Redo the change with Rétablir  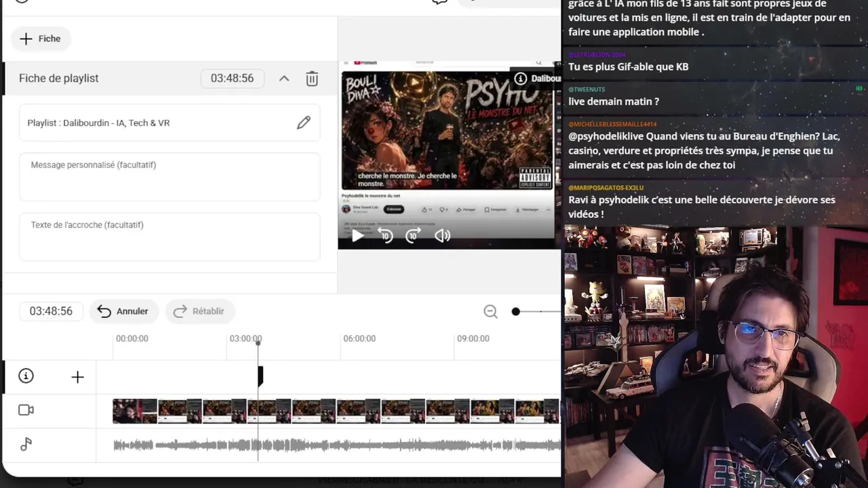coord(199,311)
